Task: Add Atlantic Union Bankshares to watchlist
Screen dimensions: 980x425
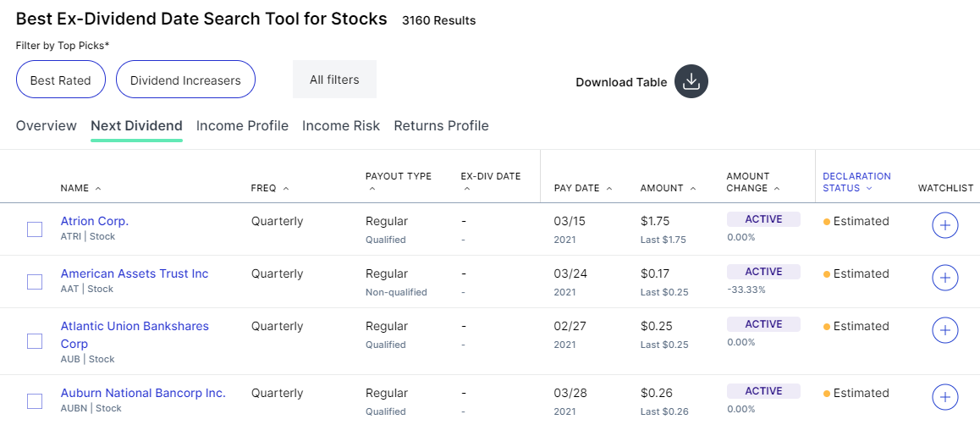Action: [944, 330]
